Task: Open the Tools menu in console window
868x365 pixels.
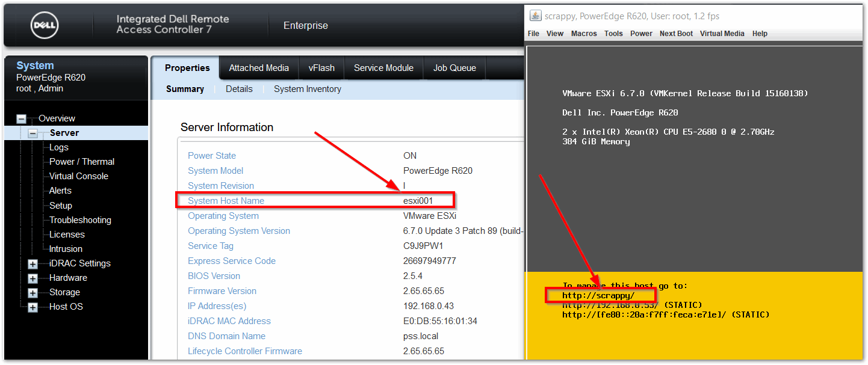Action: pyautogui.click(x=613, y=34)
